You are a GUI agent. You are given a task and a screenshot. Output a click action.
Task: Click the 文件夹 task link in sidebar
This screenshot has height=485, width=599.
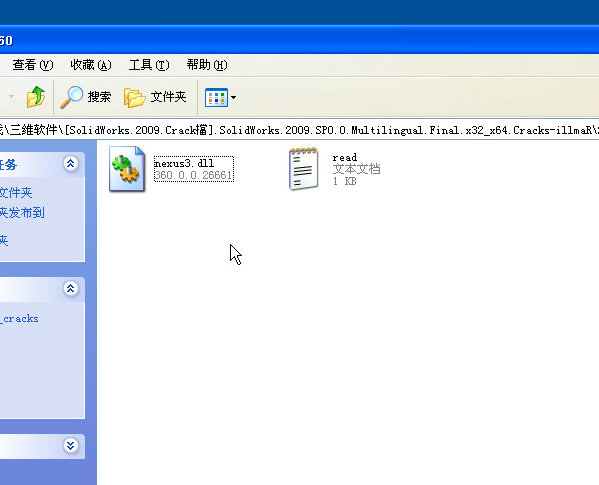click(x=16, y=192)
